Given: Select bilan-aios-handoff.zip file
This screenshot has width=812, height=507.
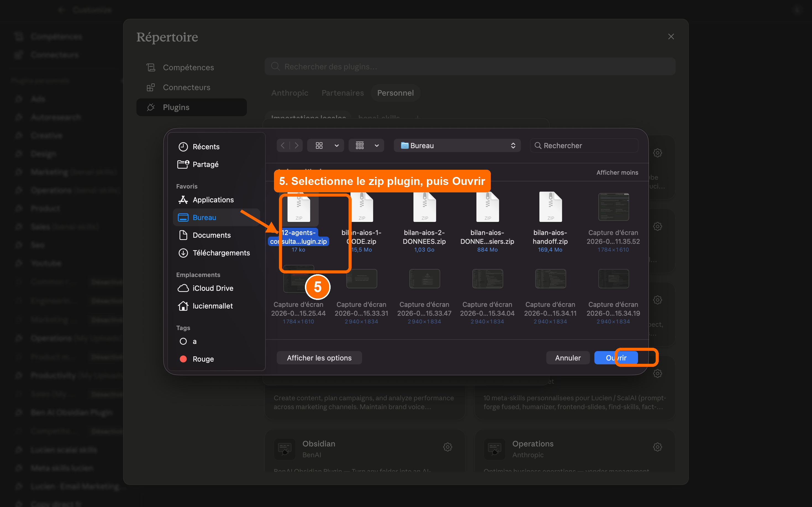Looking at the screenshot, I should pos(550,221).
